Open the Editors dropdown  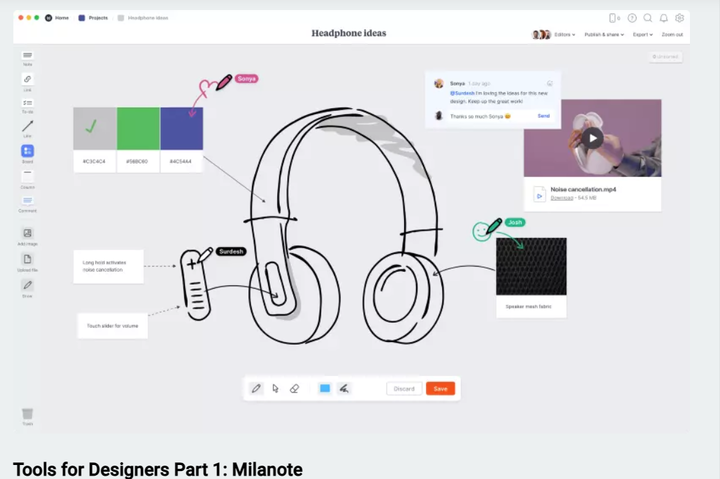click(565, 34)
